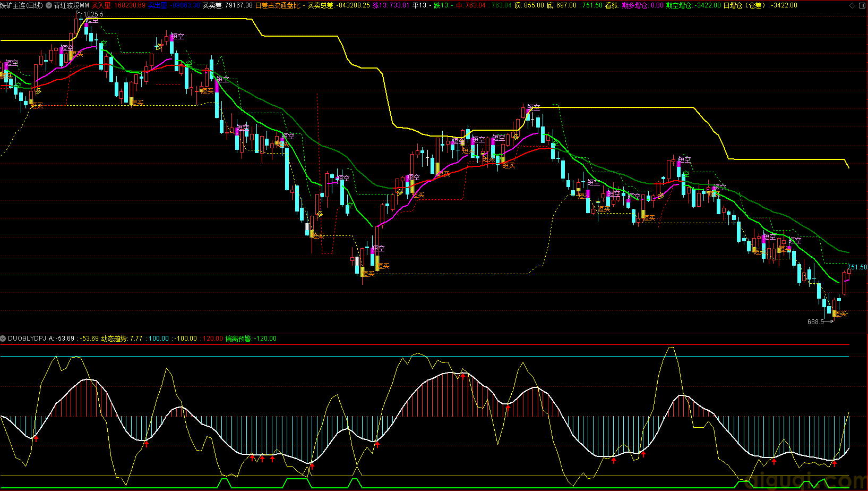Click the 中: 763.04 value

(x=471, y=5)
